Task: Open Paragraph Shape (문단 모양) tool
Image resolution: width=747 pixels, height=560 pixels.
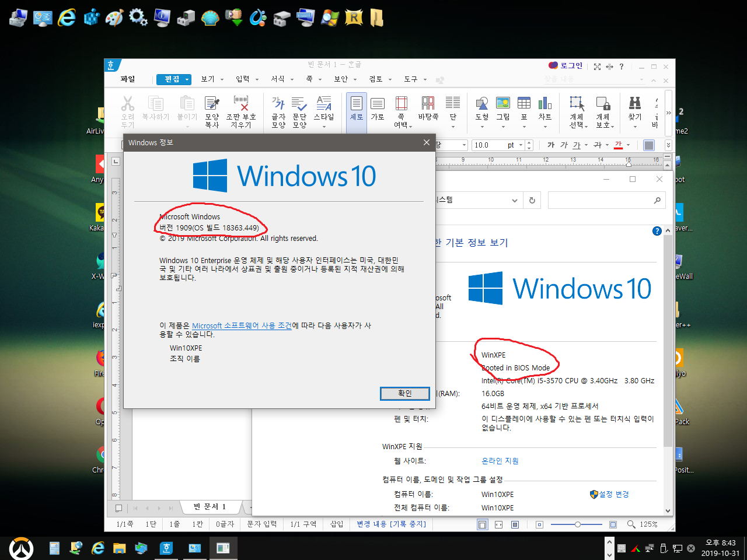Action: (x=299, y=104)
